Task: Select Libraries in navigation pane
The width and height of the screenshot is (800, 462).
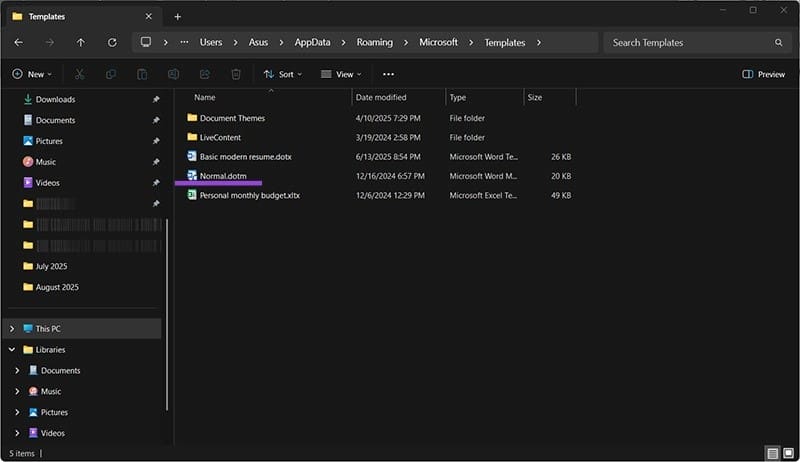Action: (x=51, y=350)
